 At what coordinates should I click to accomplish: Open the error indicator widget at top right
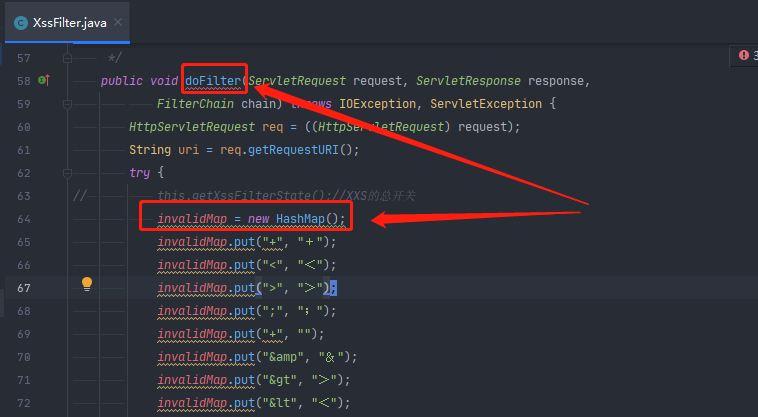click(x=746, y=56)
